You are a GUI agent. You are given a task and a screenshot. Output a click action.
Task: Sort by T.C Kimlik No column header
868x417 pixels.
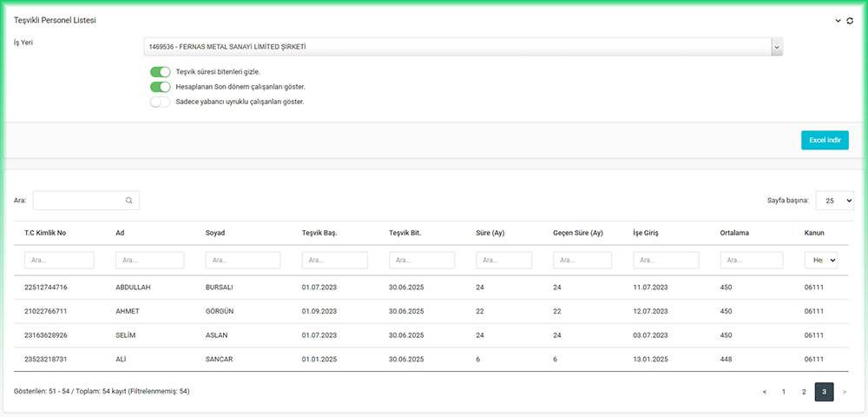[x=46, y=233]
